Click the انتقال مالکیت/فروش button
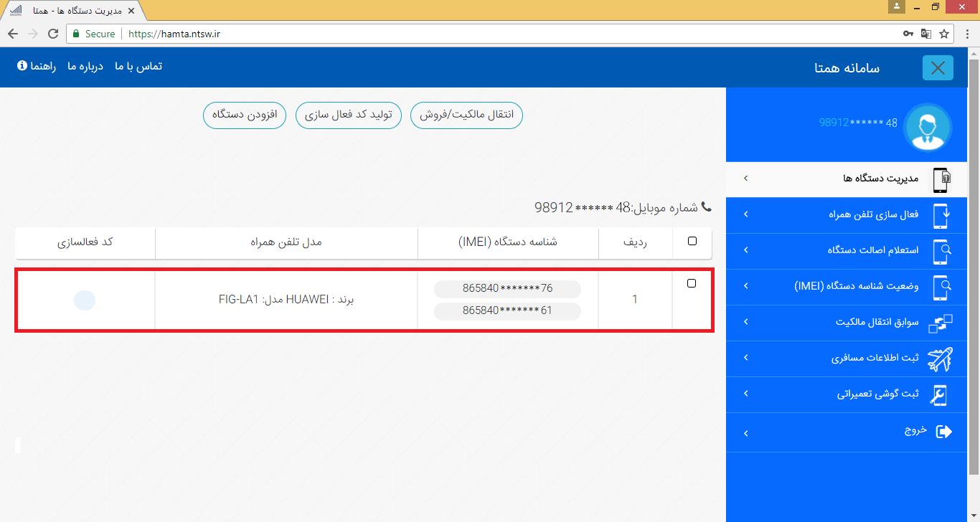Screen dimensions: 980x522 coord(466,115)
